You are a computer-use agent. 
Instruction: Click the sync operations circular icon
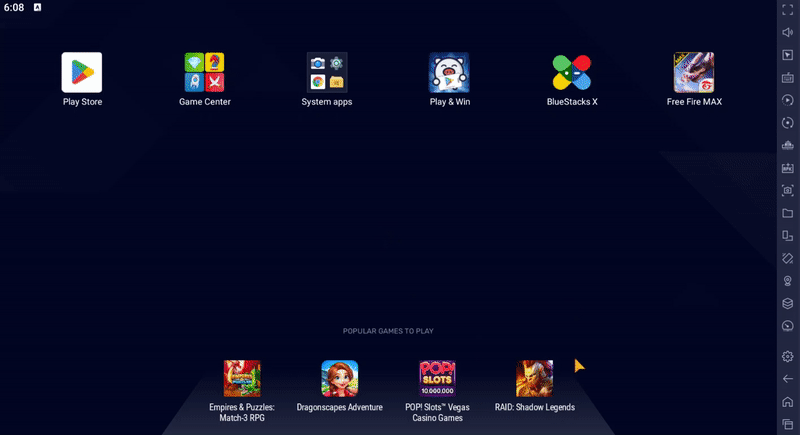tap(788, 122)
